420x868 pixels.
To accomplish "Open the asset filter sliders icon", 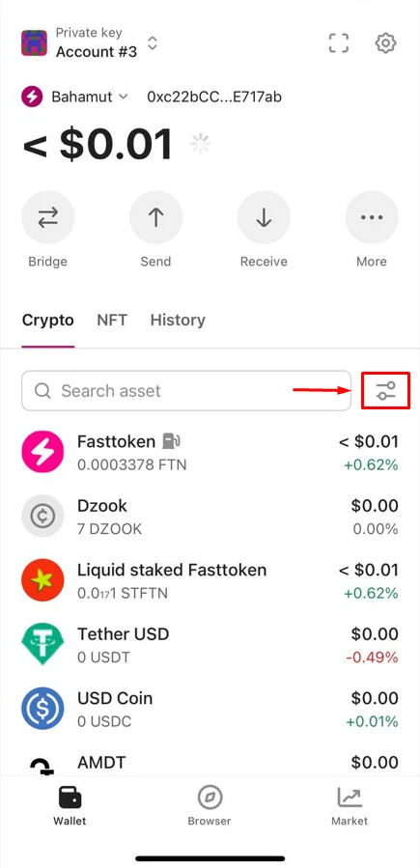I will [x=385, y=391].
